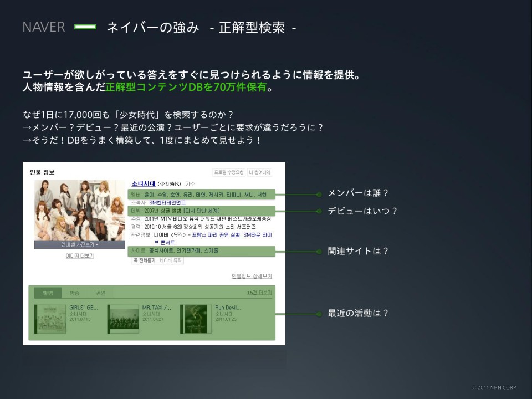Open the MR.TAXI album cover
Screen dimensions: 532x399
tap(123, 319)
